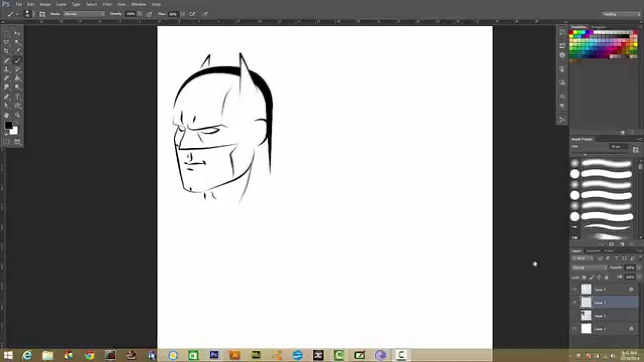The width and height of the screenshot is (644, 362).
Task: Open the layer blend mode dropdown
Action: [x=589, y=267]
